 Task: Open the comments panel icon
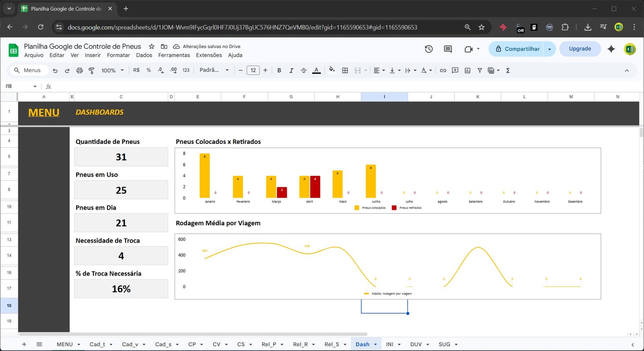click(448, 49)
